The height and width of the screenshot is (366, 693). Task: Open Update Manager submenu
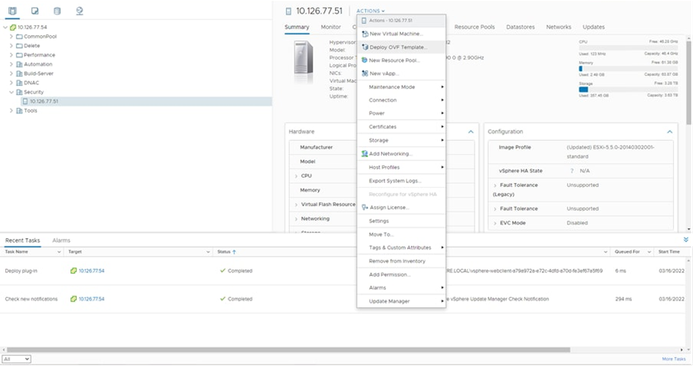pyautogui.click(x=401, y=301)
